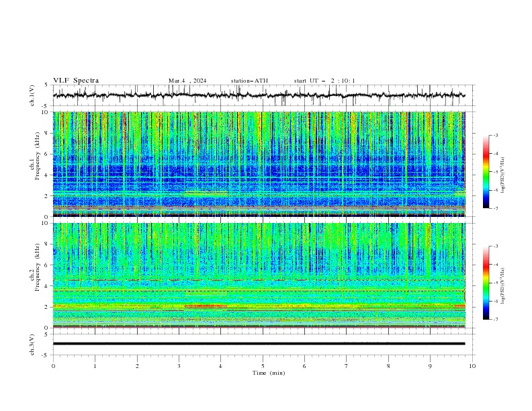This screenshot has width=532, height=411.
Task: Click the time axis tick label "6"
Action: (x=305, y=366)
